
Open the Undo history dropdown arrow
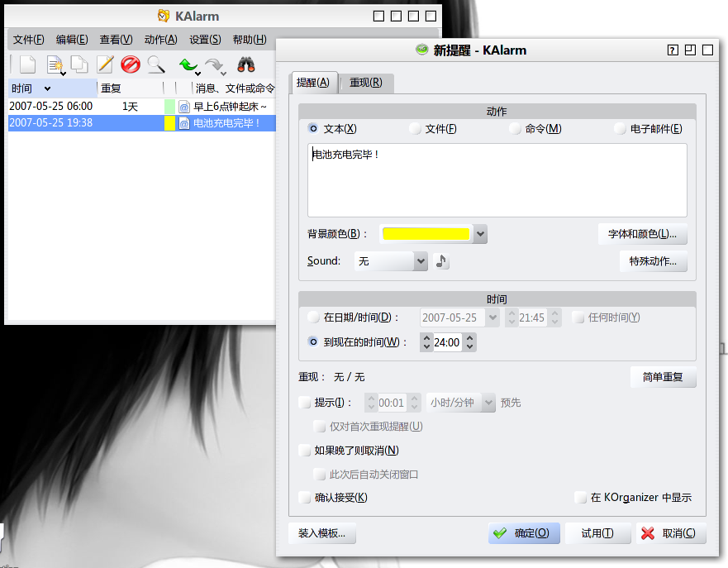point(198,74)
